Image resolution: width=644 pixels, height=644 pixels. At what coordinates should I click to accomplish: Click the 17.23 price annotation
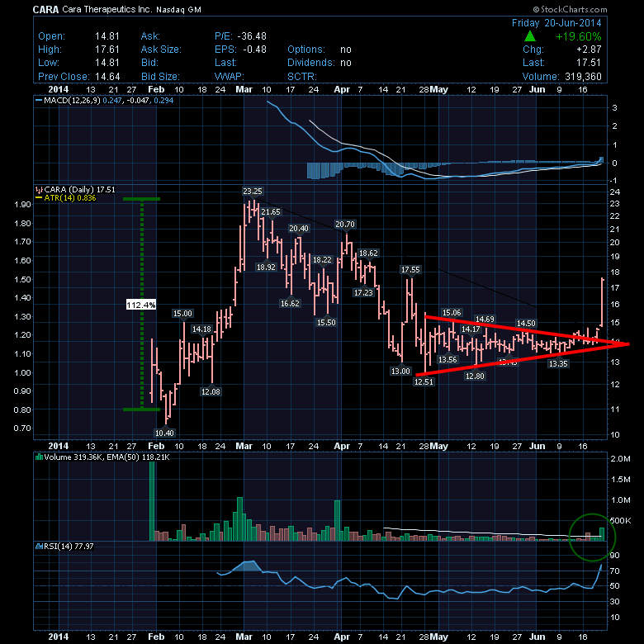[x=363, y=292]
